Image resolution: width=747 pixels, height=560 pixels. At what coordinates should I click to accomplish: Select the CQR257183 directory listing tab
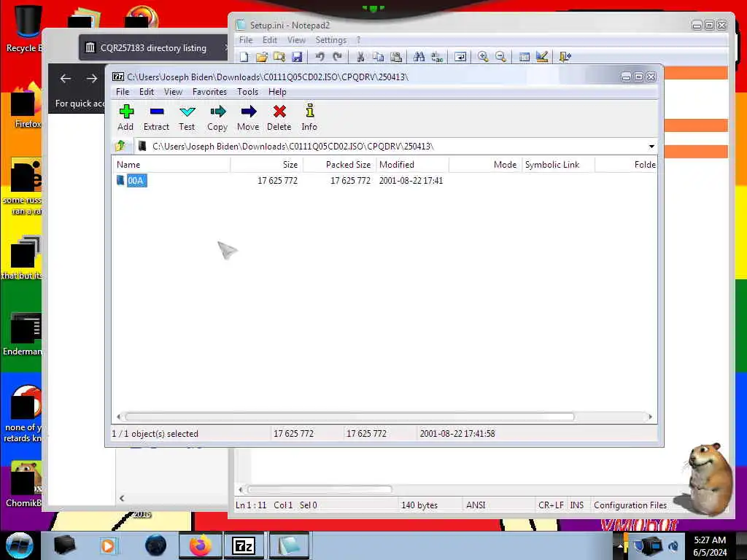pyautogui.click(x=152, y=47)
